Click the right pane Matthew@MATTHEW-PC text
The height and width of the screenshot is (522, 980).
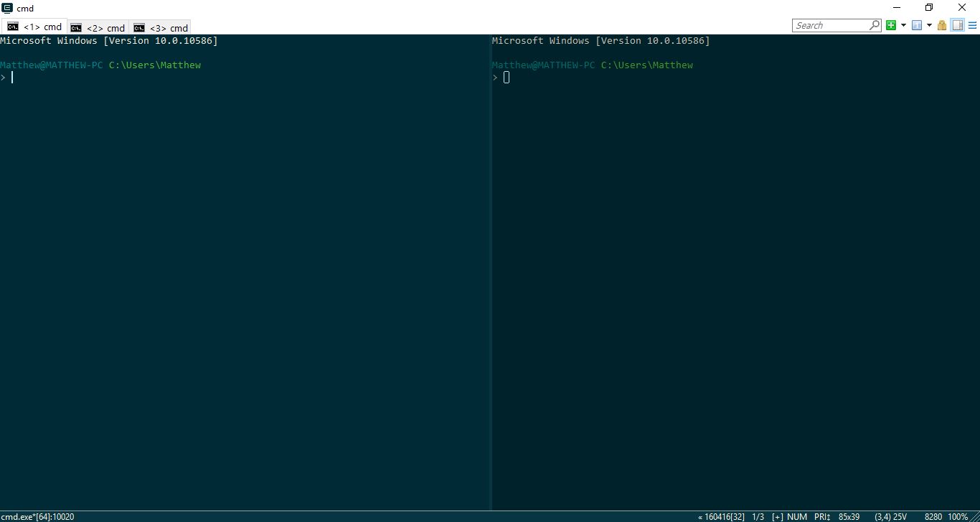544,65
